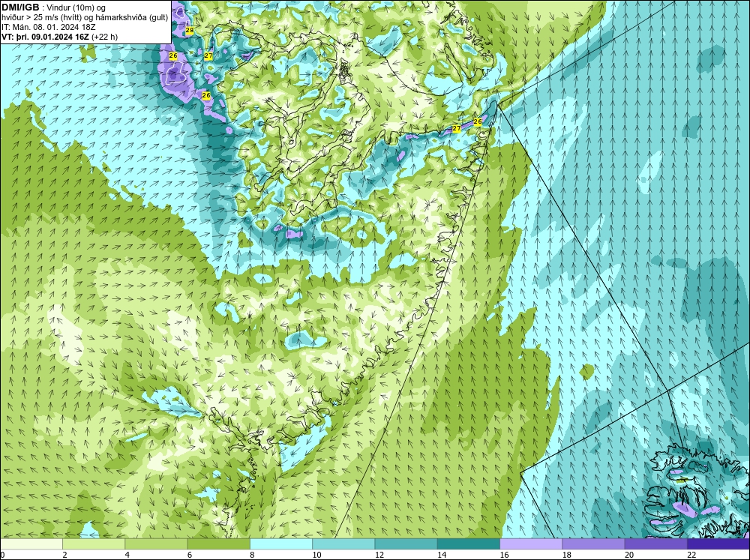Click the DMI/IGB title text
Screen dimensions: 750x560
(20, 7)
